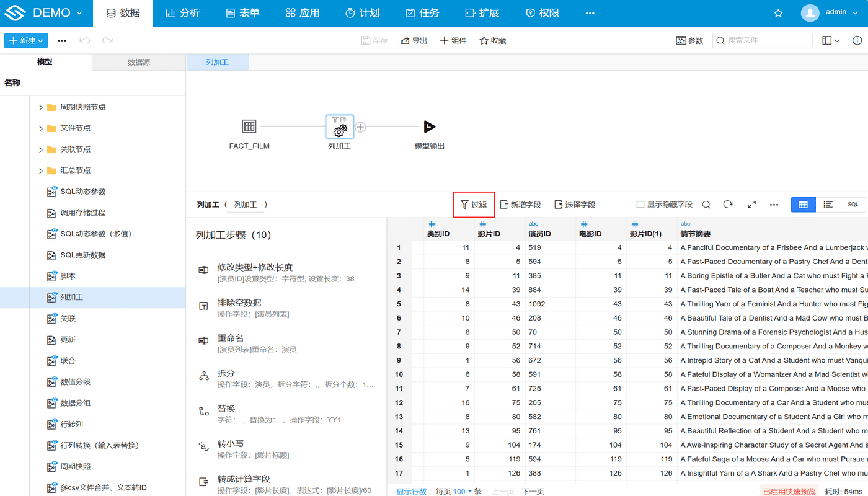Switch the preview to list view
This screenshot has height=496, width=868.
coord(828,204)
